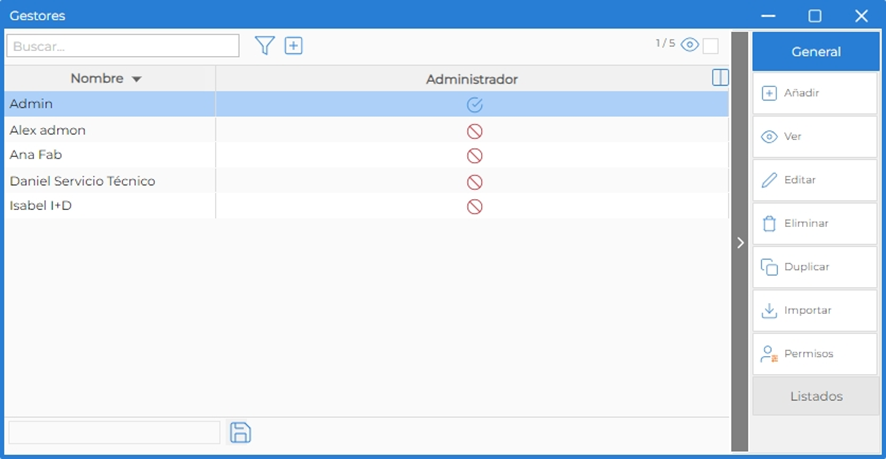Switch to the Listados tab
The height and width of the screenshot is (459, 886).
click(x=815, y=396)
